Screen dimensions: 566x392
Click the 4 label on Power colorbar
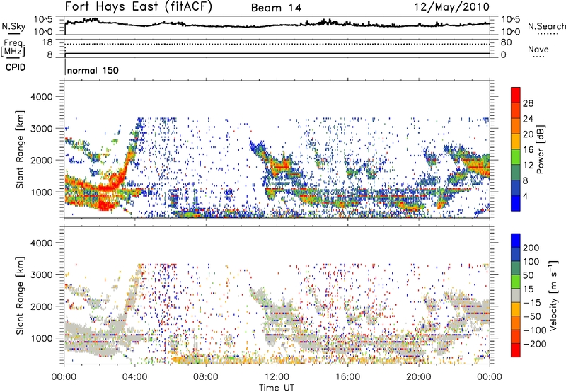point(526,197)
